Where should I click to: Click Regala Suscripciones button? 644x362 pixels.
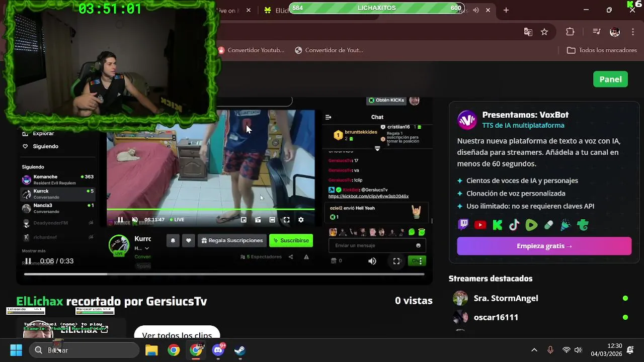point(232,240)
